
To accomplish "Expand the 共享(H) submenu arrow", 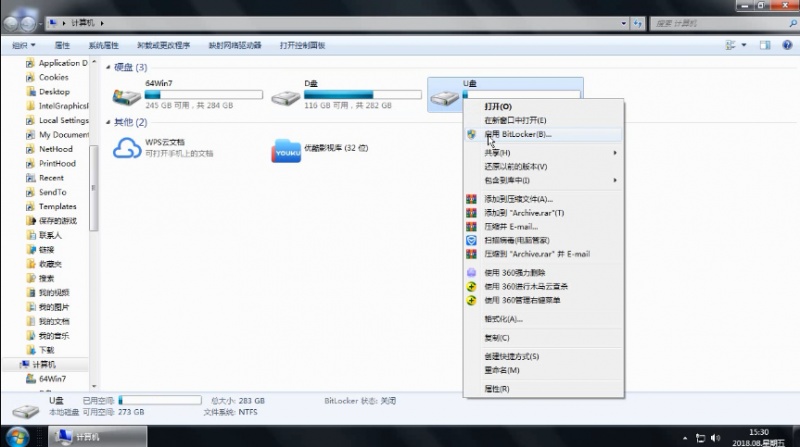I will (x=615, y=153).
